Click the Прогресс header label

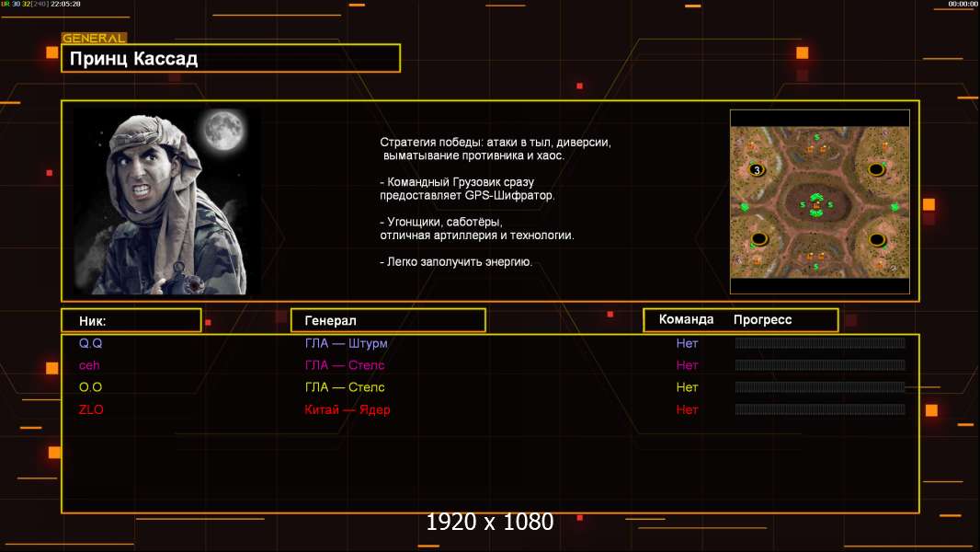pyautogui.click(x=762, y=319)
